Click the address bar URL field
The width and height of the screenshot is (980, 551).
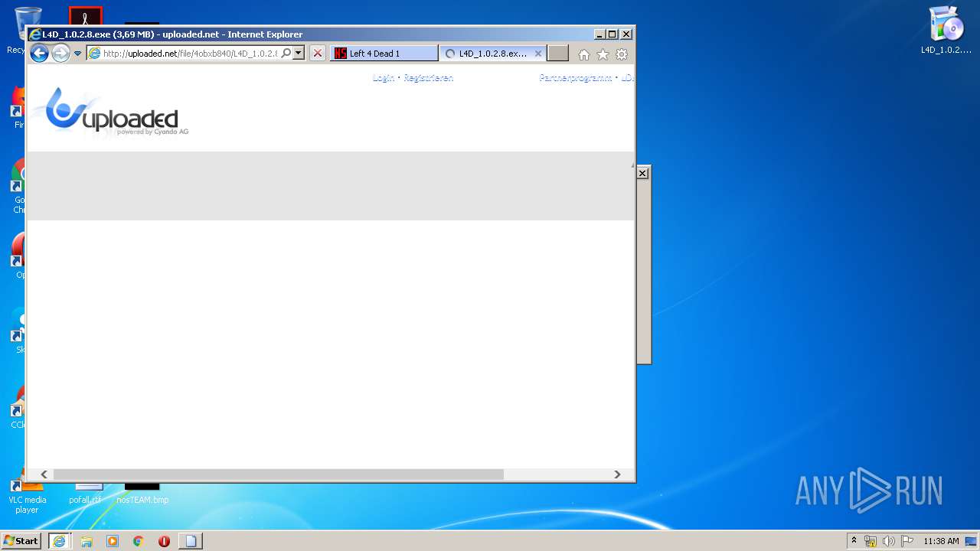tap(189, 54)
